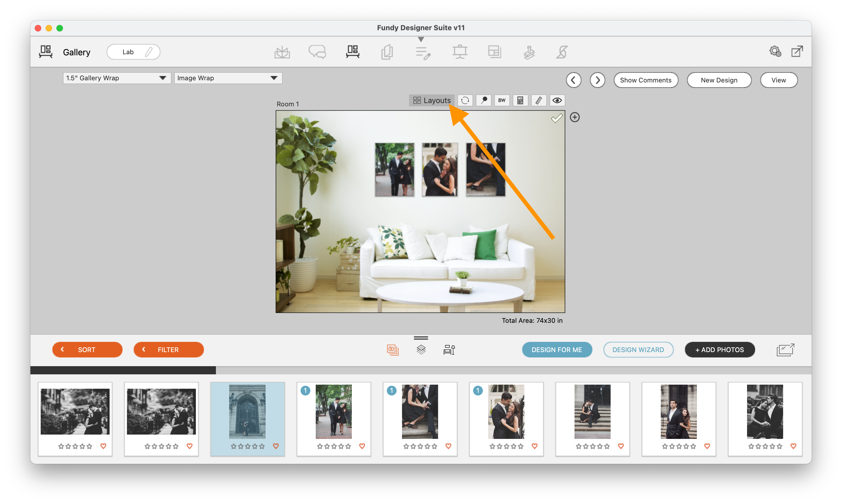This screenshot has width=842, height=504.
Task: Open the Image Wrap dropdown
Action: [x=228, y=78]
